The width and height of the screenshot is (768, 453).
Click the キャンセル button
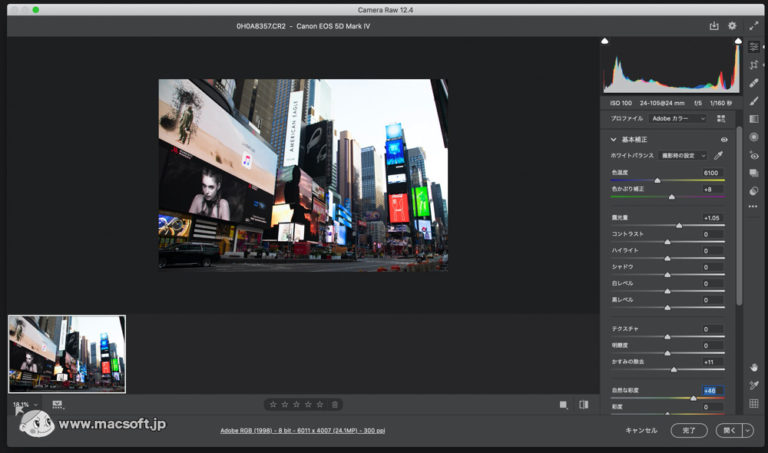pos(641,430)
